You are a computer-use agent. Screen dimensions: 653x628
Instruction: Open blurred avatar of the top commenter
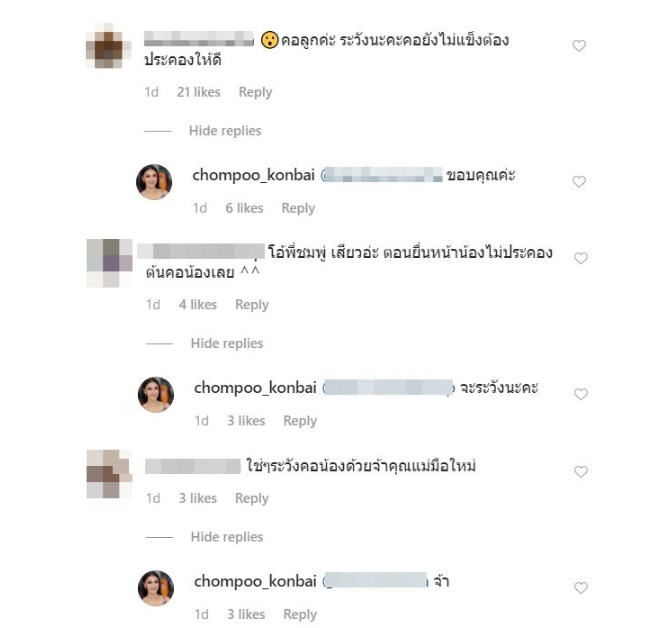coord(108,45)
